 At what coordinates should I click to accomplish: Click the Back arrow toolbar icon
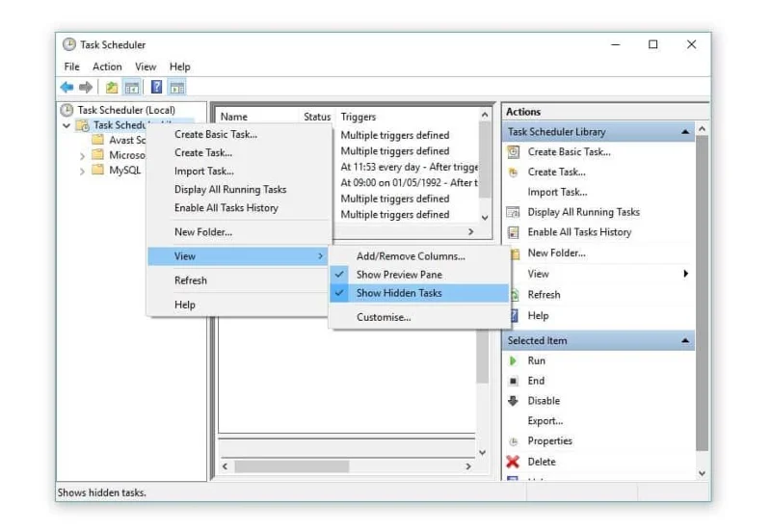(x=66, y=88)
